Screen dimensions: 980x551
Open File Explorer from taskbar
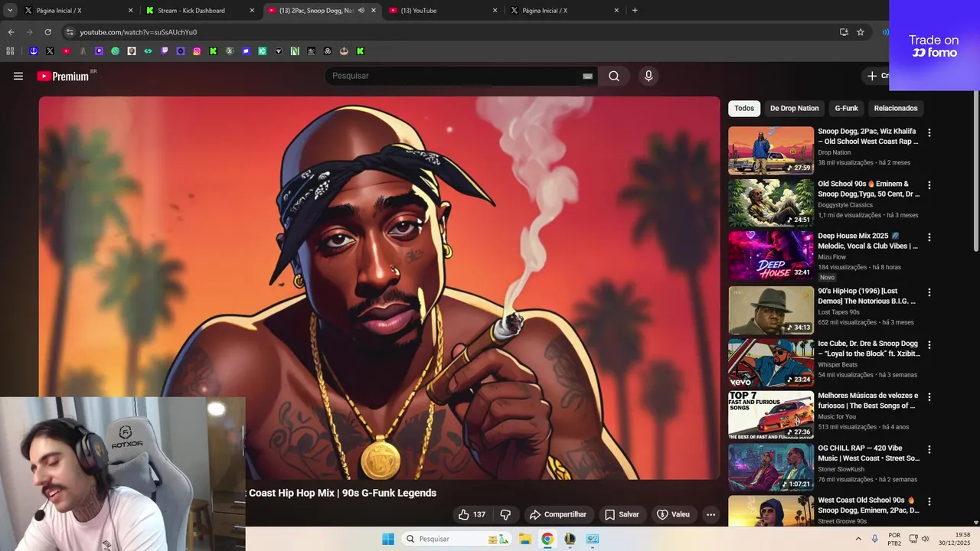click(x=525, y=539)
